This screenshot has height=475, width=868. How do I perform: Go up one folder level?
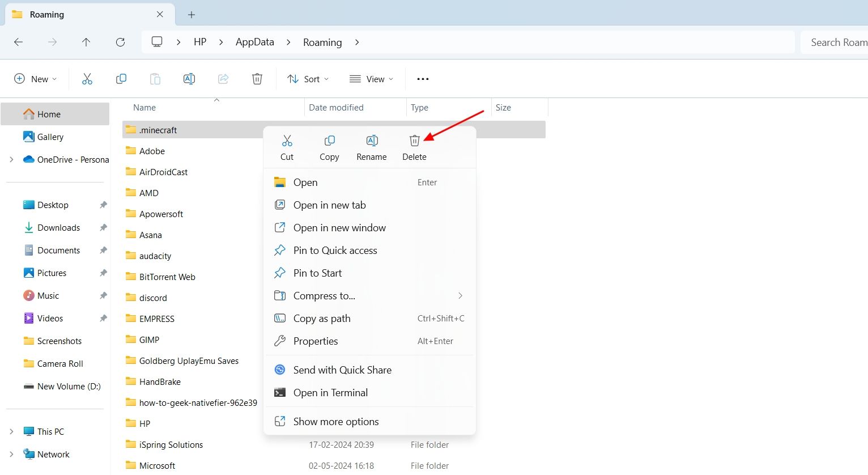pos(86,42)
